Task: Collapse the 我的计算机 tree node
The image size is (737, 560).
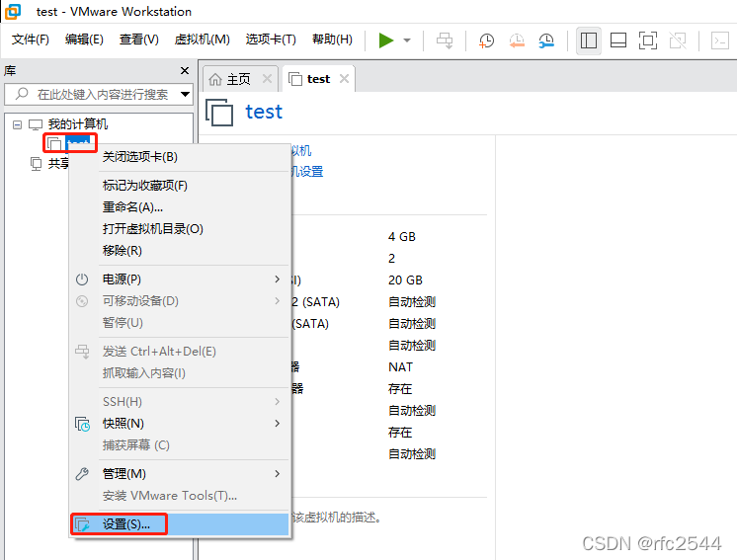Action: [18, 124]
